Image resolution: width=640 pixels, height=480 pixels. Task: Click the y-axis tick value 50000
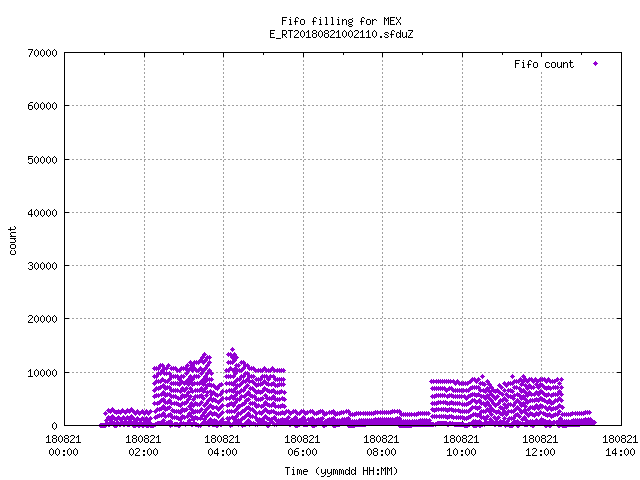point(42,160)
